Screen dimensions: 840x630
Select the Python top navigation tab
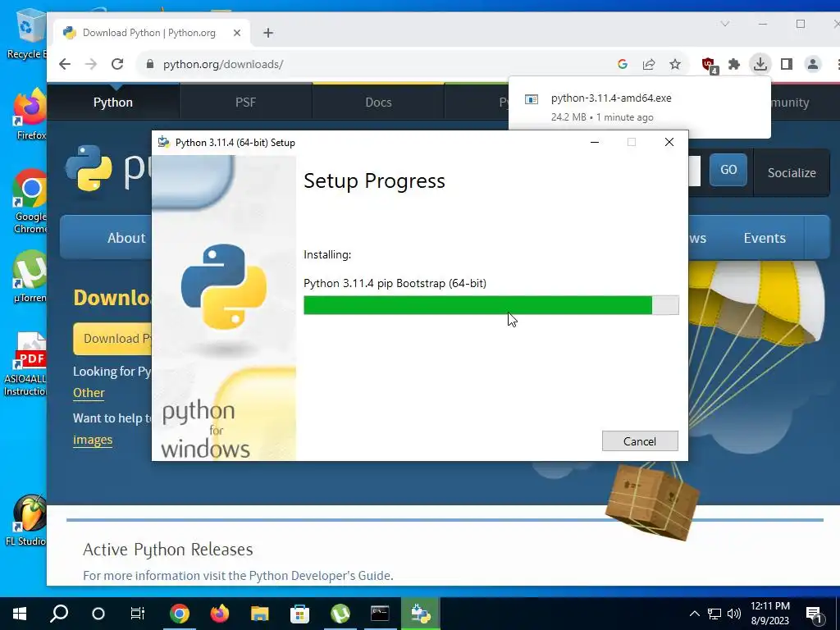(113, 102)
